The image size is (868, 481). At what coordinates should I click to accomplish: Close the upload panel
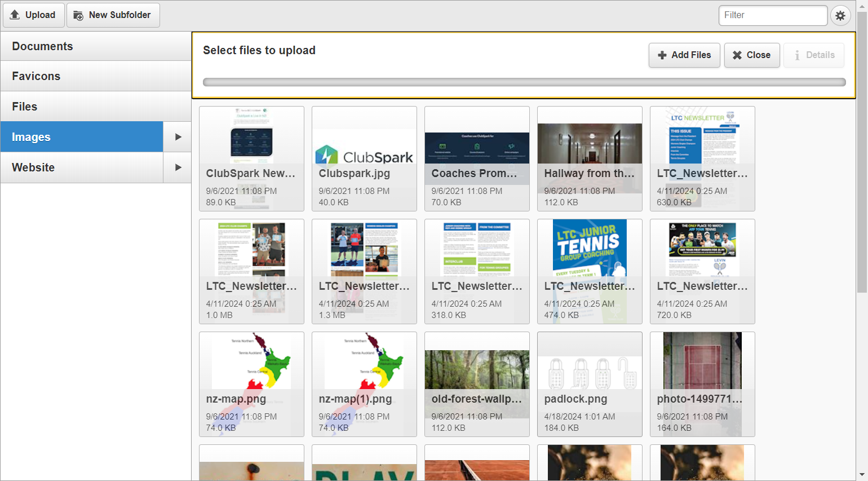pyautogui.click(x=752, y=55)
